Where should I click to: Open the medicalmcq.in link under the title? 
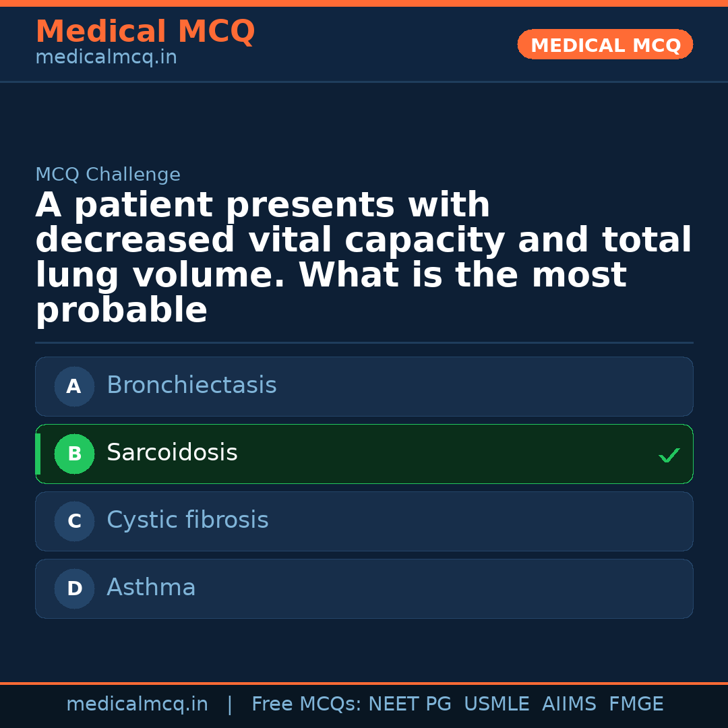pos(106,58)
